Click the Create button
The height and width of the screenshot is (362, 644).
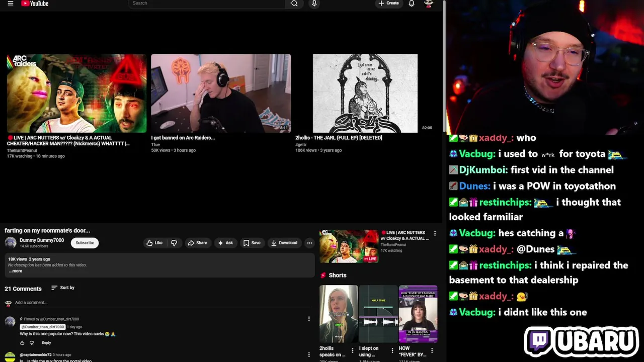389,4
